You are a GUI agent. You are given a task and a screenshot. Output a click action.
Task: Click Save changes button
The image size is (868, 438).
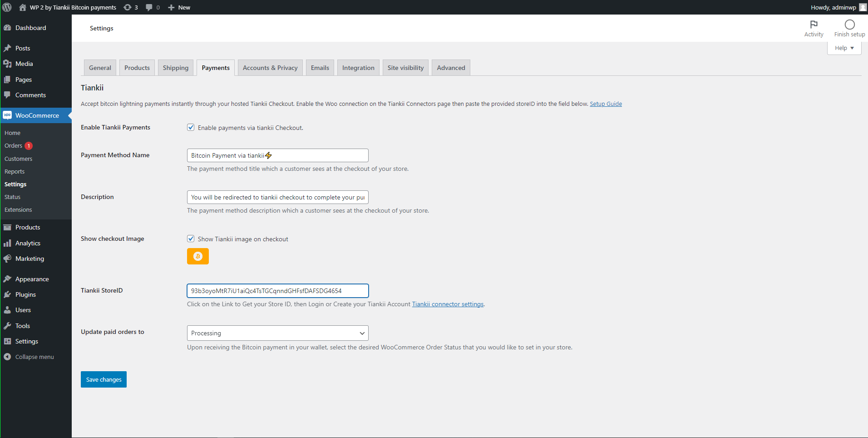click(x=104, y=379)
